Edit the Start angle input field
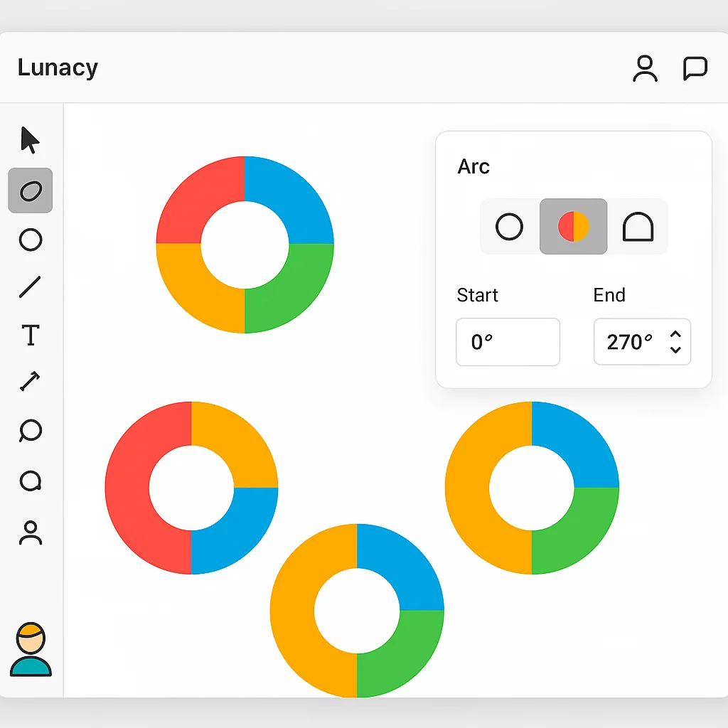Viewport: 728px width, 728px height. click(x=507, y=342)
